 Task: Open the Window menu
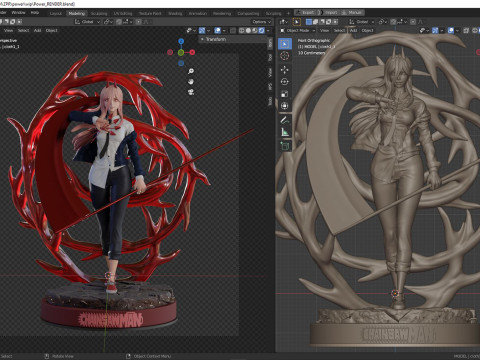tap(18, 13)
